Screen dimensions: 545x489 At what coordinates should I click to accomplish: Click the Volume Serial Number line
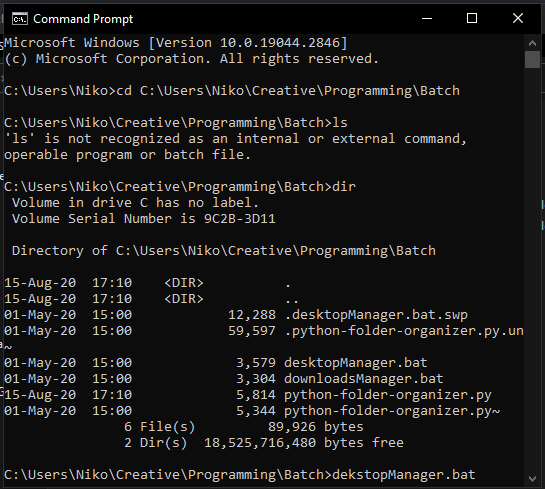coord(144,219)
